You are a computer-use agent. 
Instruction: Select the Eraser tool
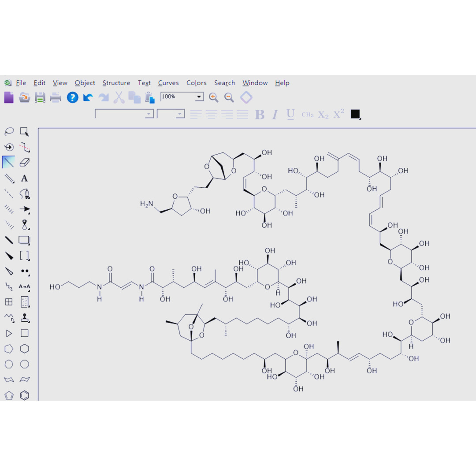(25, 162)
